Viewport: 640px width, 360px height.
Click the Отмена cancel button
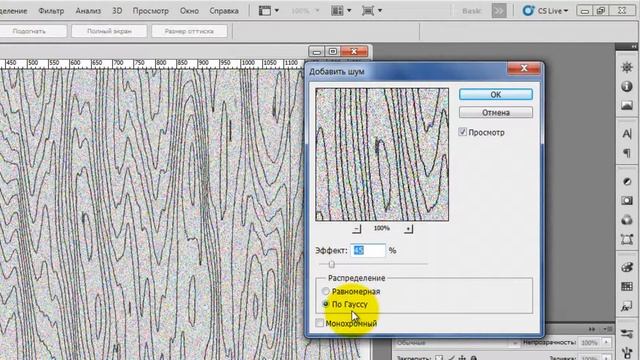[x=496, y=112]
